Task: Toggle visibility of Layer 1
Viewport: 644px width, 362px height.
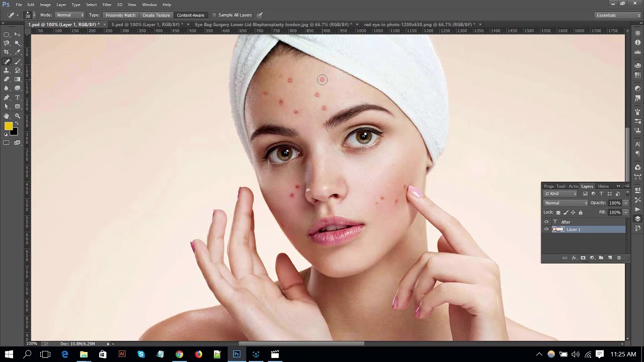Action: (546, 229)
